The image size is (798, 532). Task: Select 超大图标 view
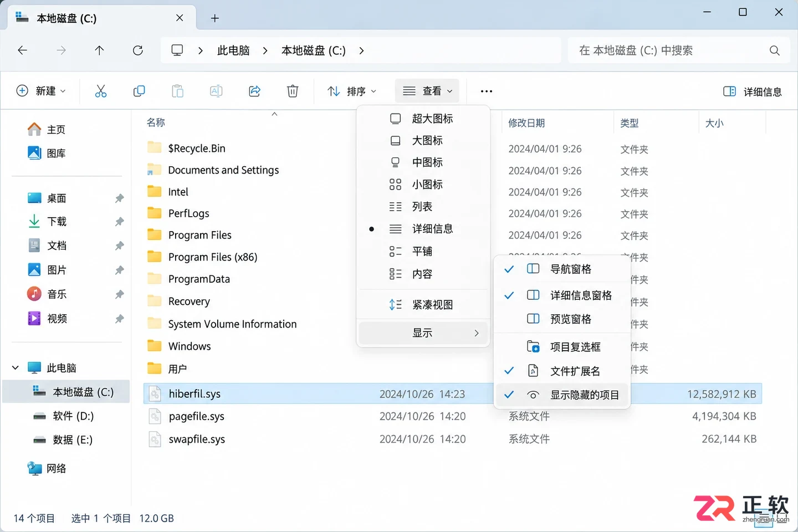tap(423, 119)
